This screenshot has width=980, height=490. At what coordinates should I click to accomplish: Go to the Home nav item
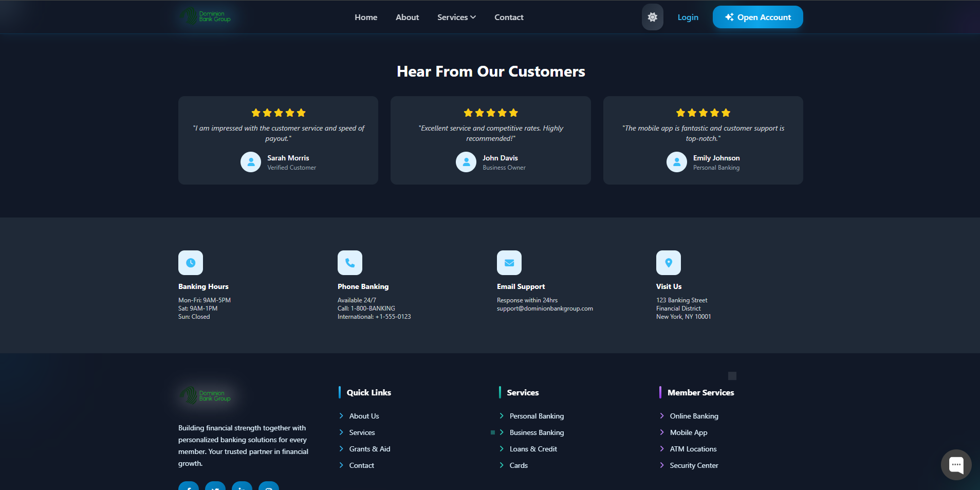click(x=366, y=17)
